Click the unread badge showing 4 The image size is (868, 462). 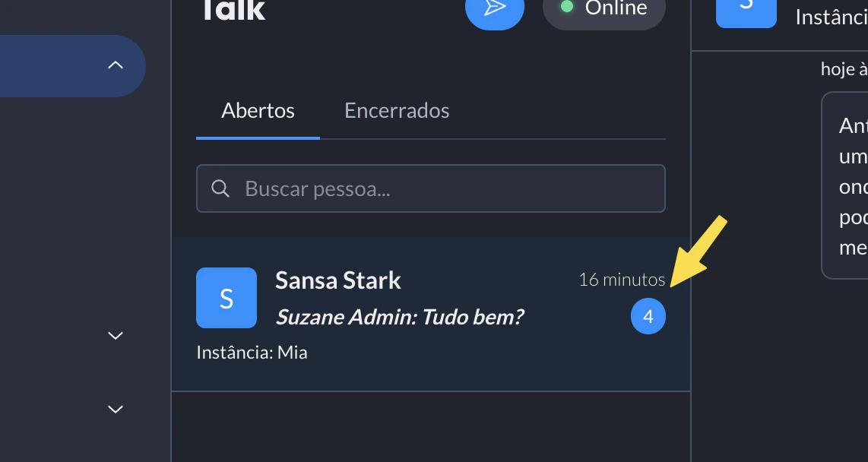click(648, 316)
